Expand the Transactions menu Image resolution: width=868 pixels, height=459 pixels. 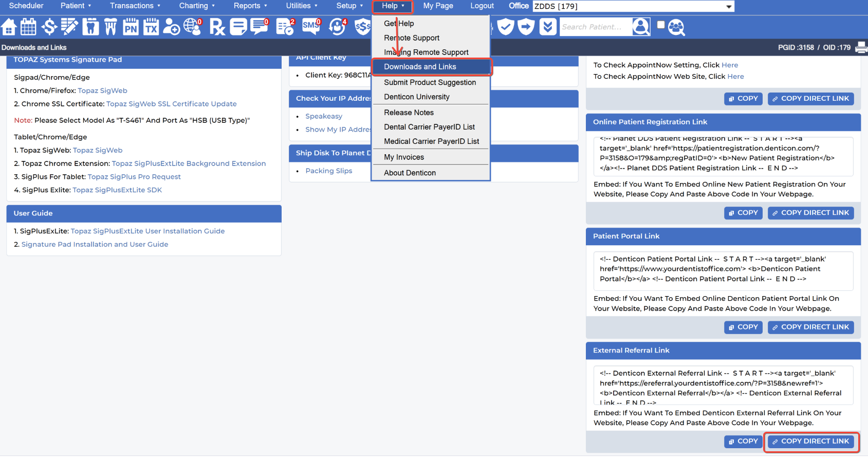pos(135,6)
